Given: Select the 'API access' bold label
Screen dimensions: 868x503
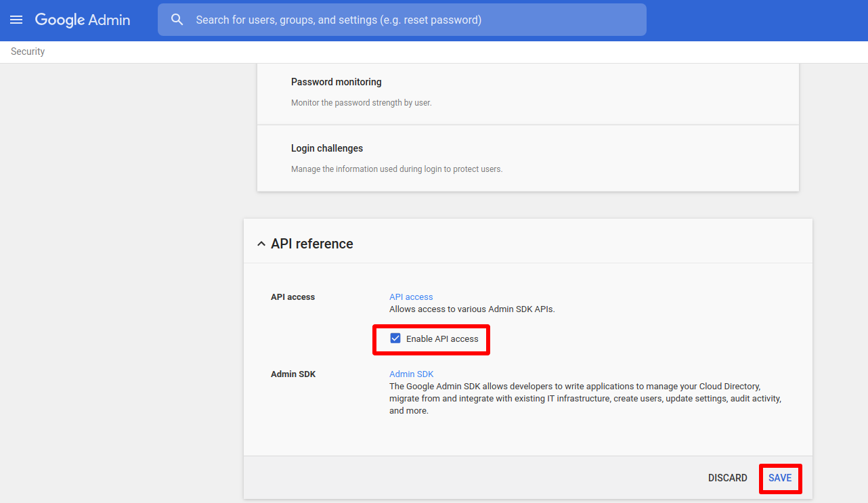Looking at the screenshot, I should coord(292,297).
